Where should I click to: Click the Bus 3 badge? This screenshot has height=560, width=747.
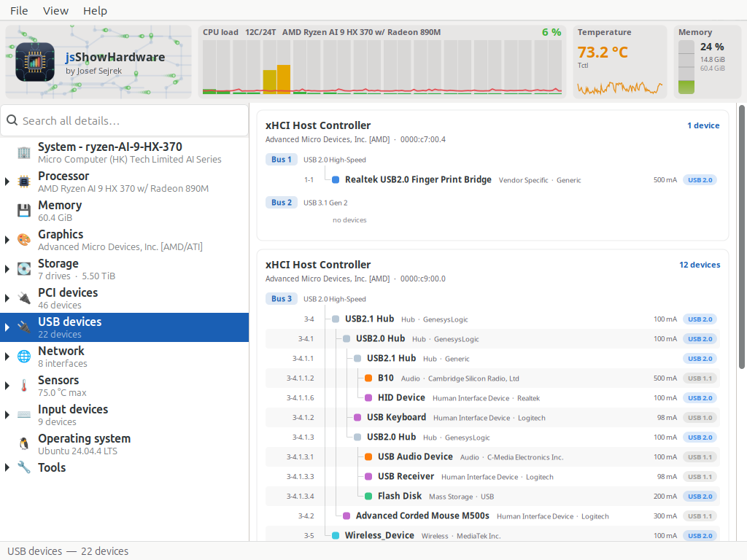[281, 298]
